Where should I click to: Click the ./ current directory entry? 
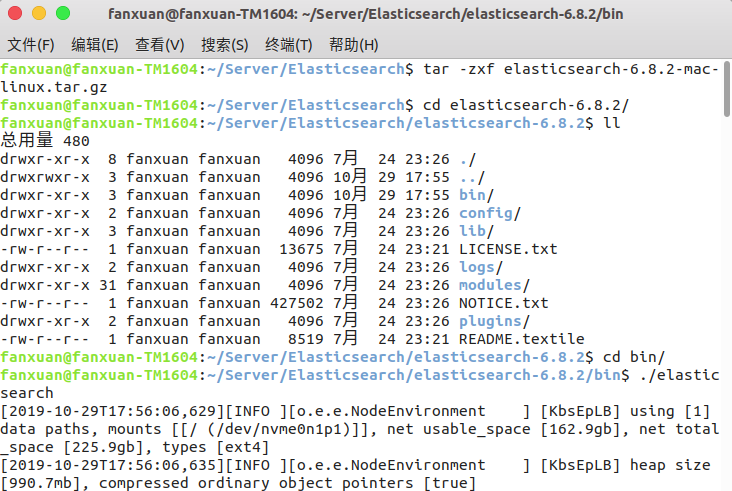coord(467,159)
